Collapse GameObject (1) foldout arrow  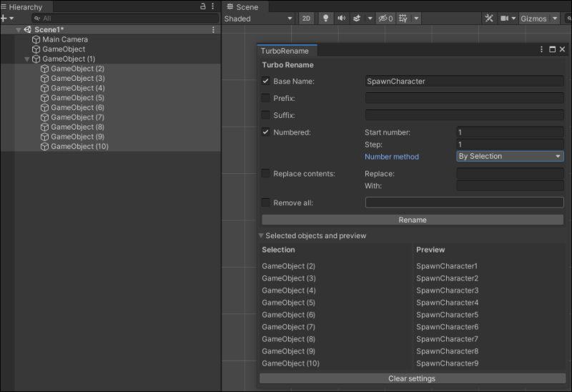pyautogui.click(x=27, y=59)
